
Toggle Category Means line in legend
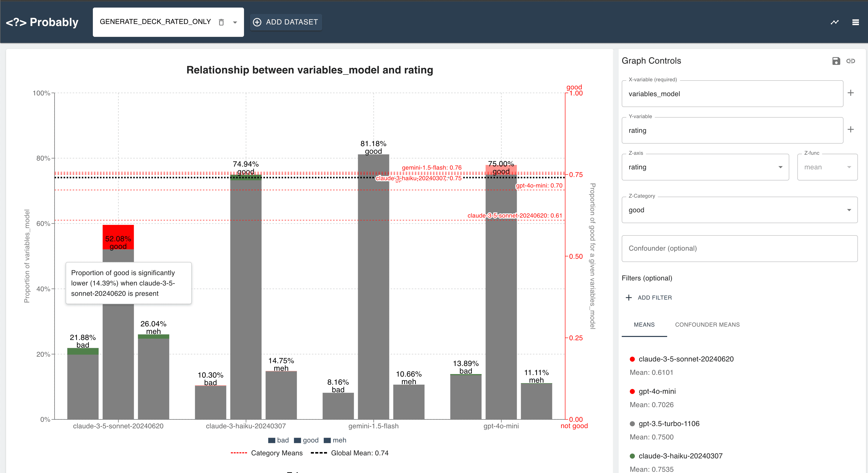[266, 453]
